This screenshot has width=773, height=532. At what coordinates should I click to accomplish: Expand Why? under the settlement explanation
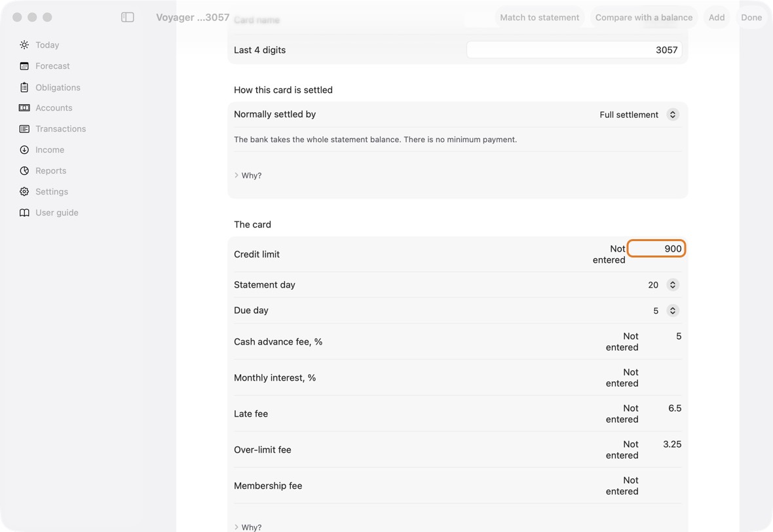pos(248,176)
